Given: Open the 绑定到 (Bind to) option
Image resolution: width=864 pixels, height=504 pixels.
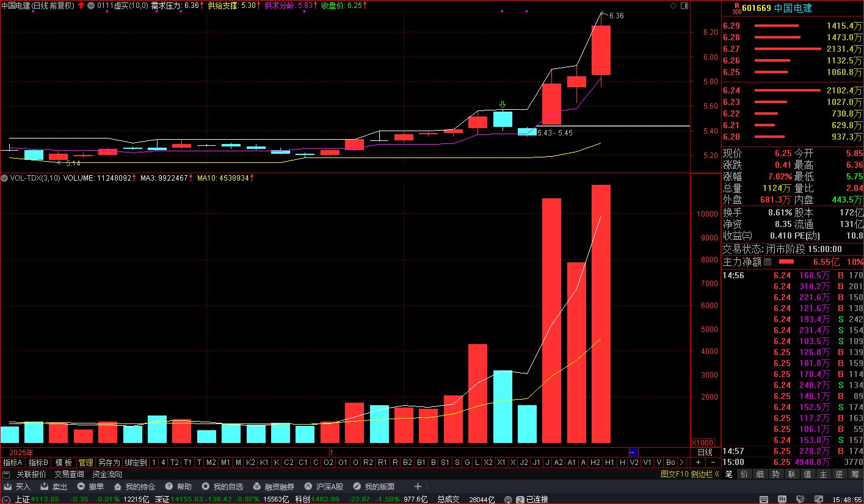Looking at the screenshot, I should point(135,463).
